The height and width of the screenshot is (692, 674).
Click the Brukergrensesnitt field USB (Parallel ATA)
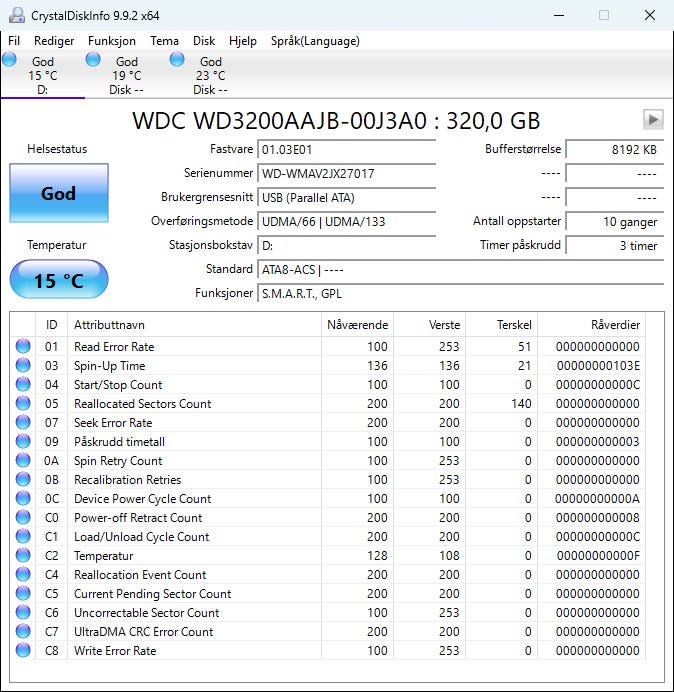click(346, 197)
